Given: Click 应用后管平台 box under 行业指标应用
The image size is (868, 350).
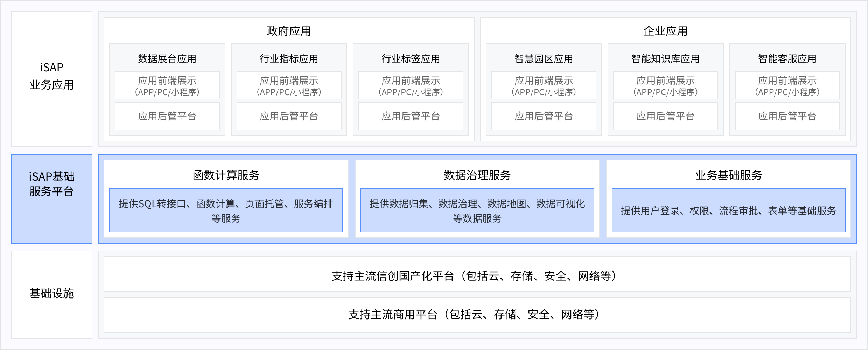Looking at the screenshot, I should [x=289, y=116].
